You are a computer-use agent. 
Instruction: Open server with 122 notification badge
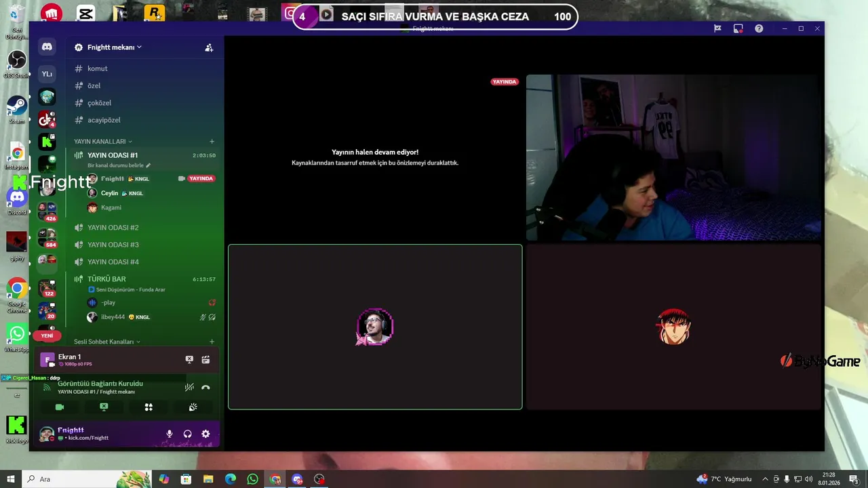point(47,287)
